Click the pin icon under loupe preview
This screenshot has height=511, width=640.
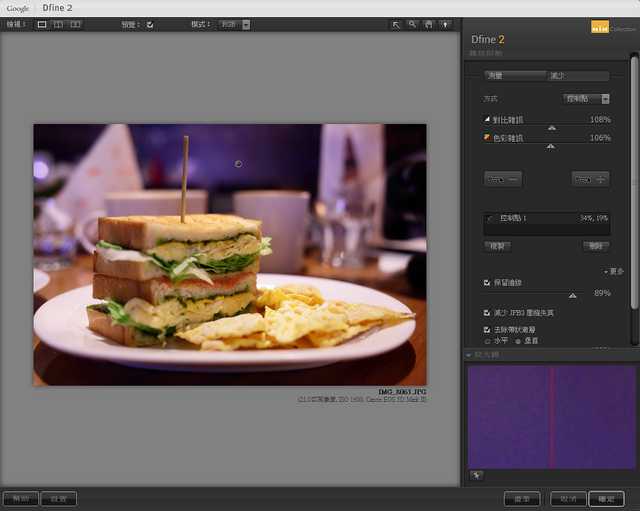477,475
